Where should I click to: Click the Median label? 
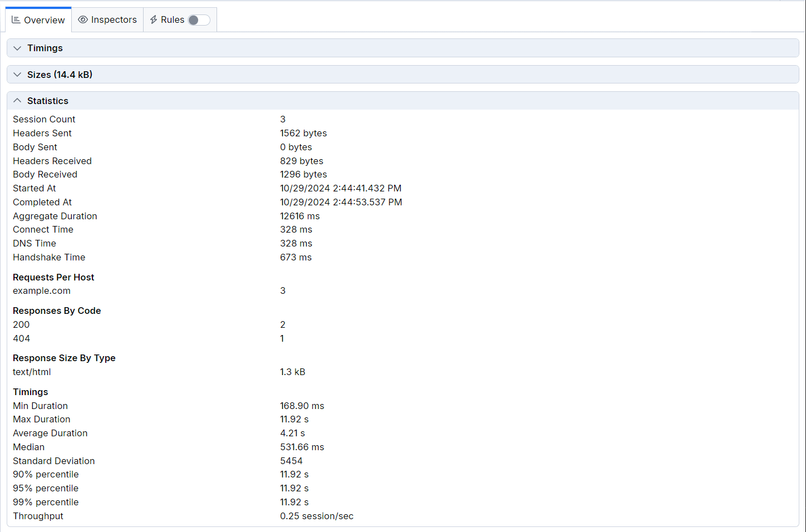click(x=29, y=447)
